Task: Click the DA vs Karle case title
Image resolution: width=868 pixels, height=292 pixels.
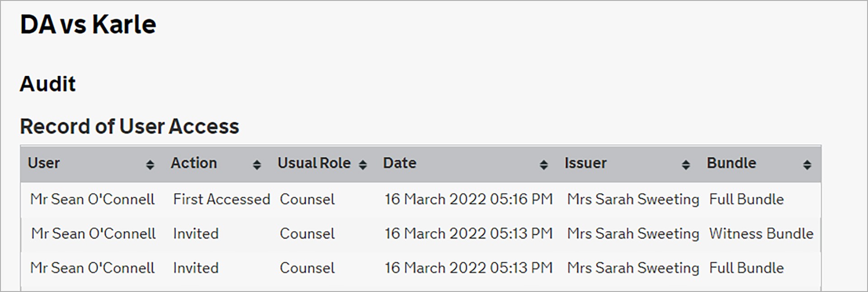Action: (x=88, y=24)
